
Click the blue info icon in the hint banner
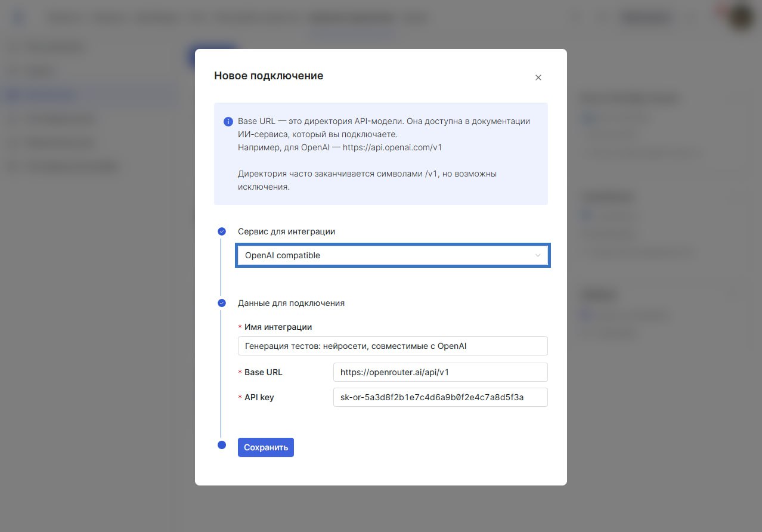tap(228, 122)
